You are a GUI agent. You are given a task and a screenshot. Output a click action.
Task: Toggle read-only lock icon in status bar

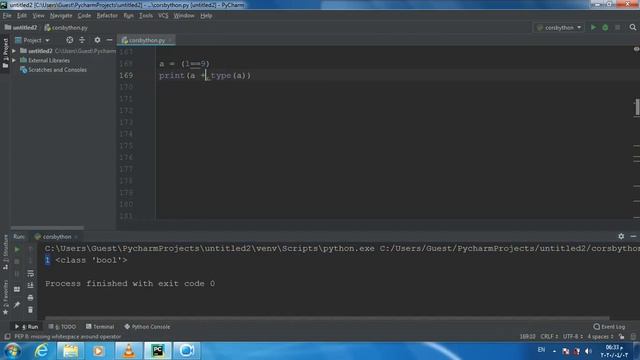[x=621, y=337]
